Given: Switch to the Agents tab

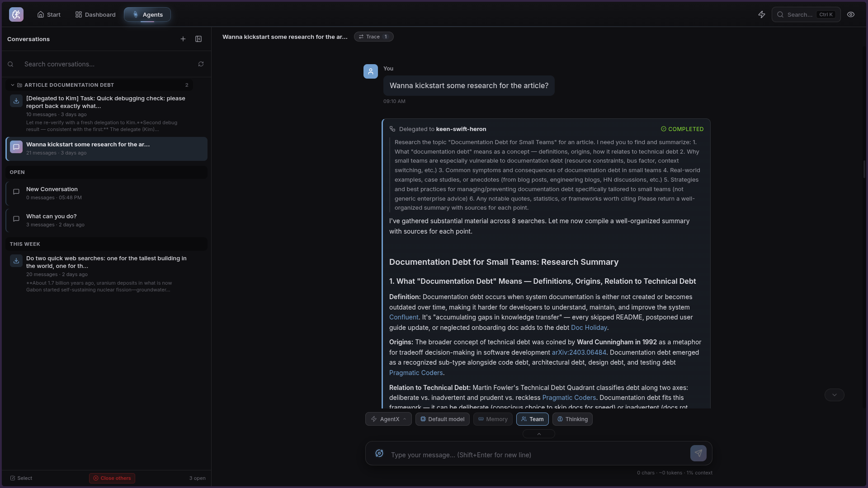Looking at the screenshot, I should tap(147, 14).
